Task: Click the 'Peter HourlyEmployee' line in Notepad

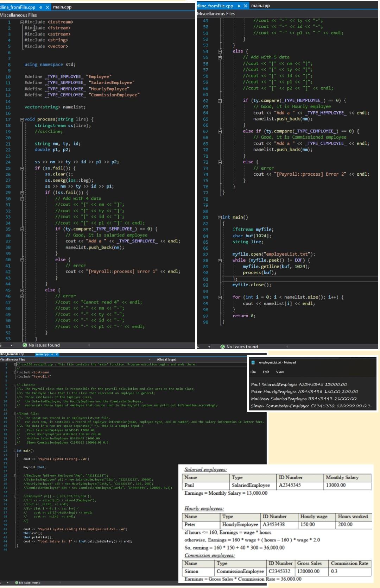Action: tap(304, 392)
